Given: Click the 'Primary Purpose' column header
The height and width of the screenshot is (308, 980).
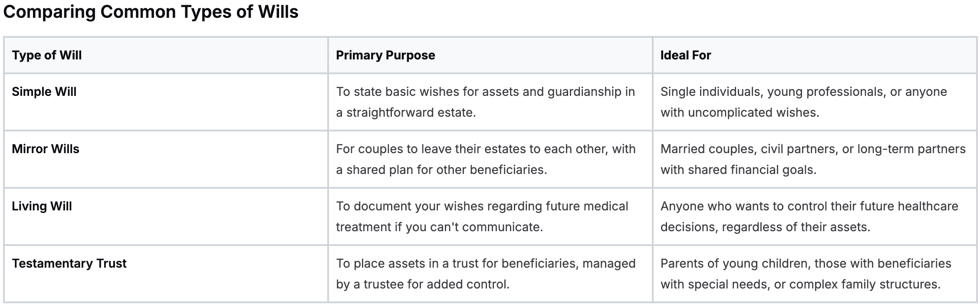Looking at the screenshot, I should click(x=385, y=55).
